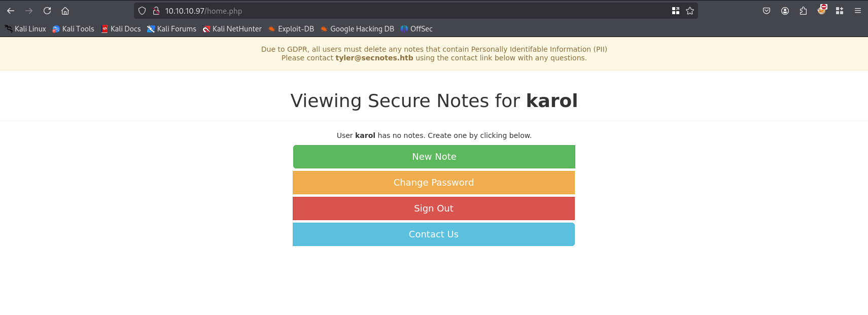Open the Kali NetHunter bookmark
Image resolution: width=868 pixels, height=315 pixels.
point(232,29)
